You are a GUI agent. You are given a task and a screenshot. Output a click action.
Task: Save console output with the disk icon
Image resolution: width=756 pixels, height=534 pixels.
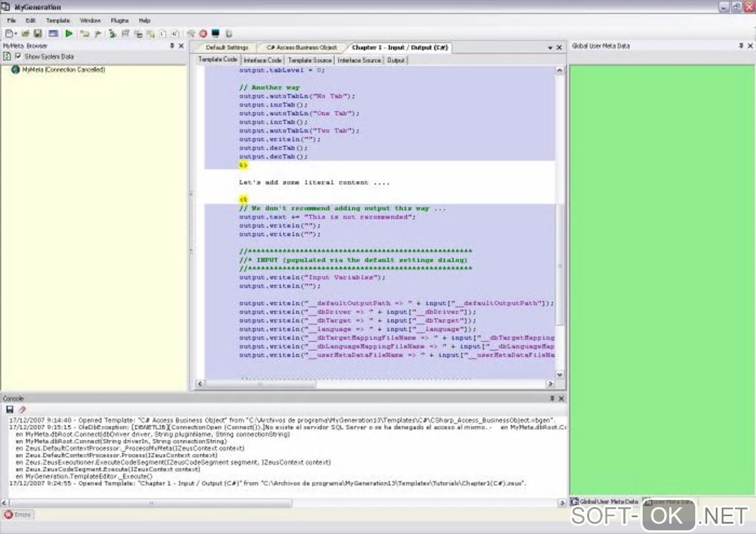pyautogui.click(x=10, y=410)
